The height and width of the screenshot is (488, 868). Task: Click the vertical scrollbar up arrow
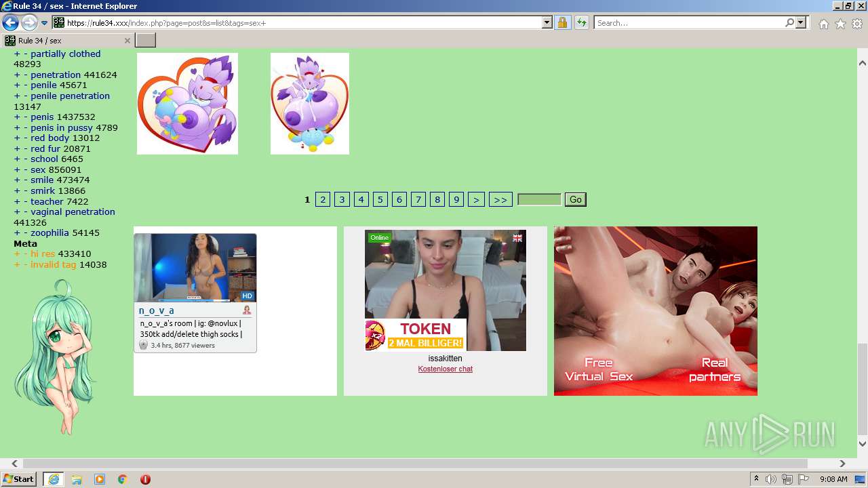(863, 62)
